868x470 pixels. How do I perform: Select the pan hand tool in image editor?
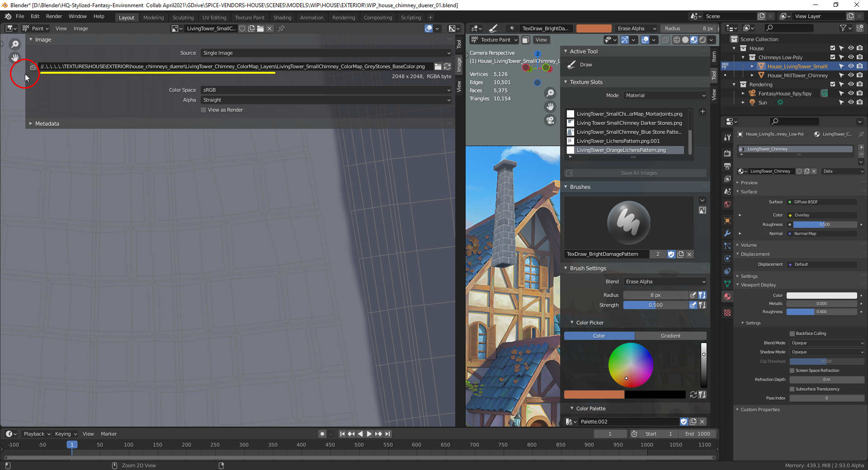click(x=15, y=57)
